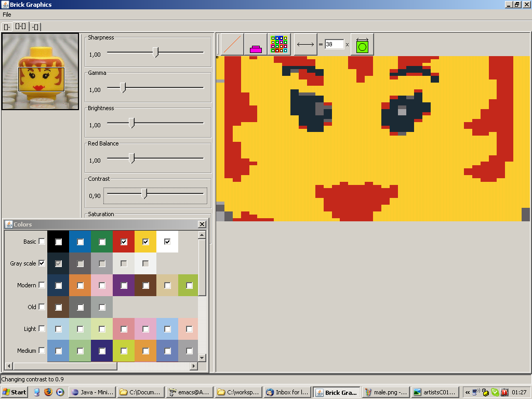Open the File menu
The width and height of the screenshot is (532, 399).
pos(7,15)
